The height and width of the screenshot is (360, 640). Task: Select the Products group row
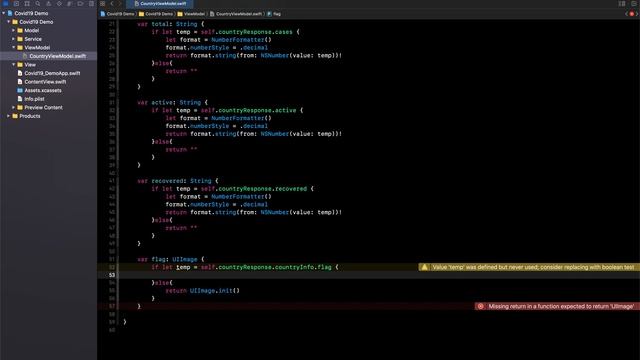tap(49, 116)
